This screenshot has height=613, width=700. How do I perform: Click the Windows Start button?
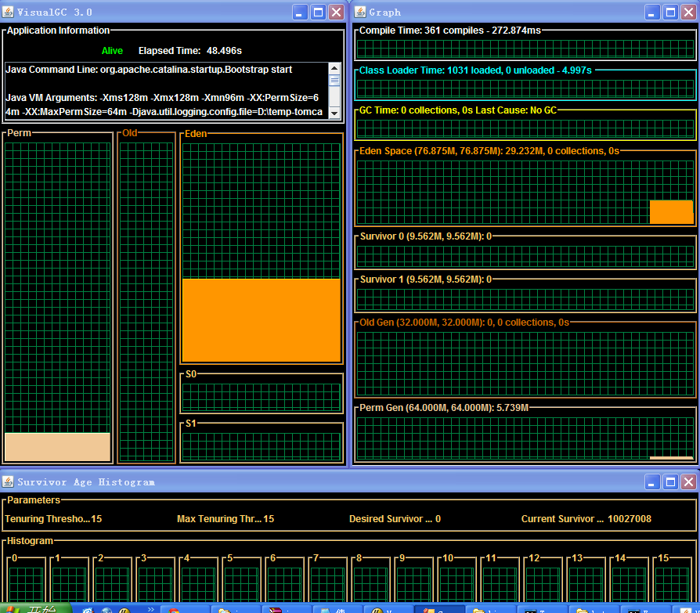[35, 608]
